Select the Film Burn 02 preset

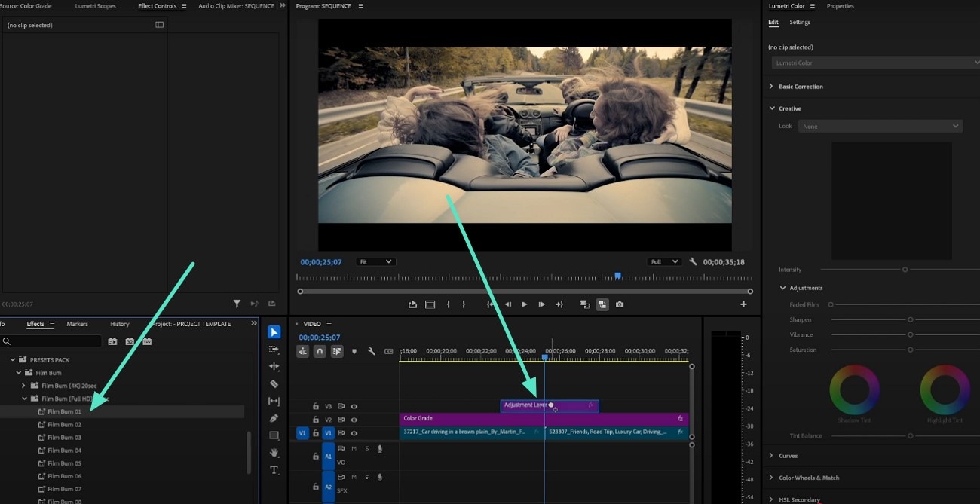(66, 424)
